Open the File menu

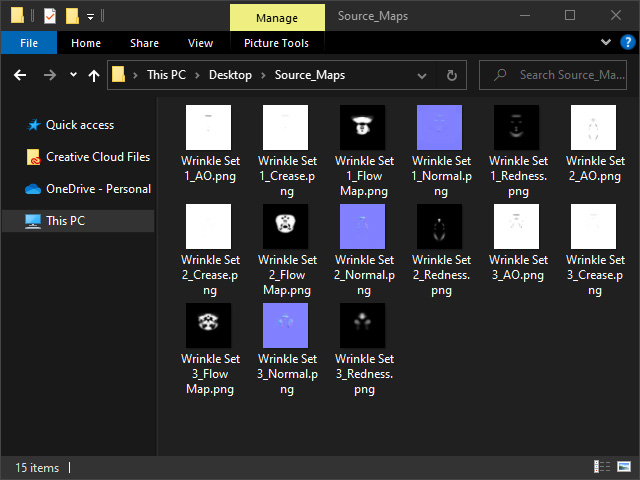(29, 43)
